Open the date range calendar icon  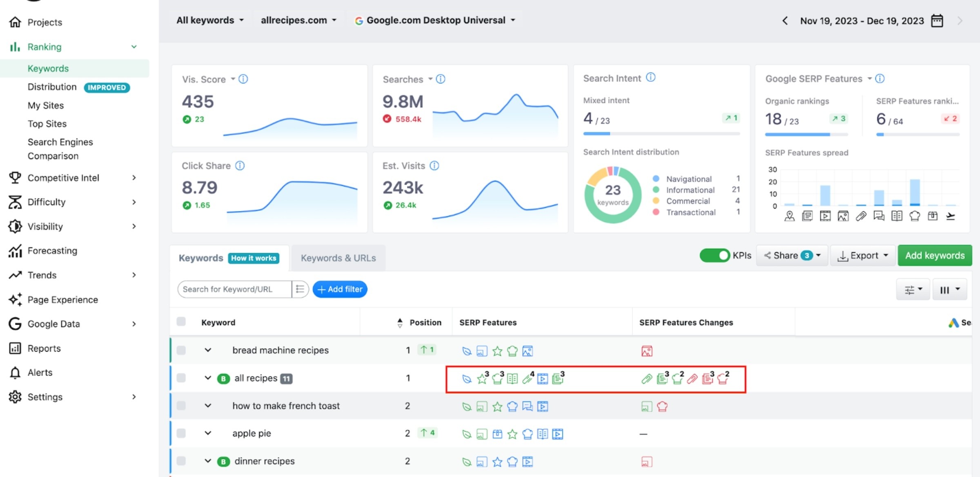click(937, 21)
